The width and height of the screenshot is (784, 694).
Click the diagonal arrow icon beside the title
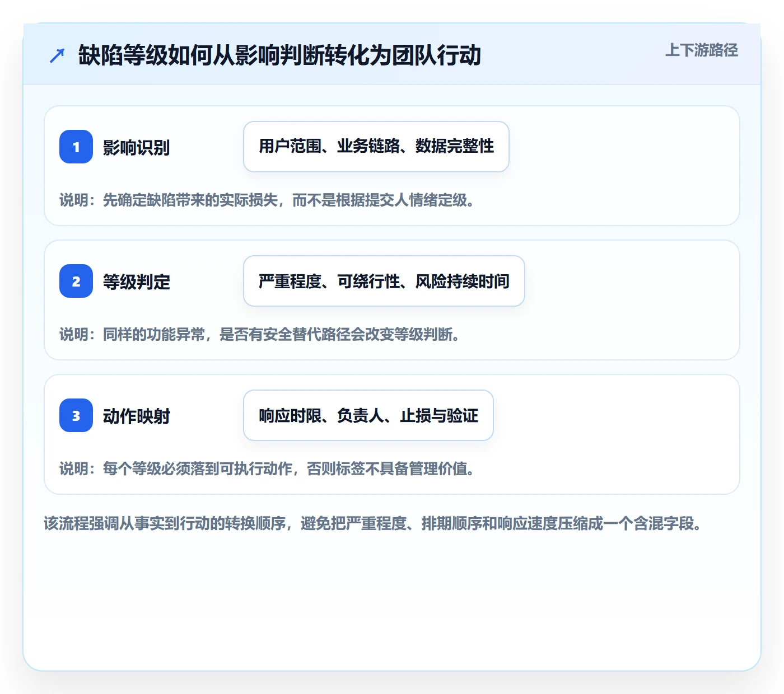coord(57,55)
